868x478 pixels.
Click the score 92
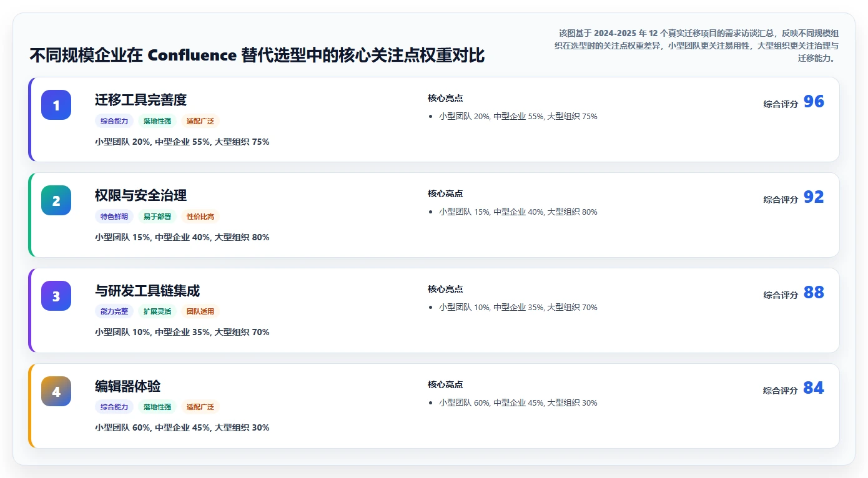[814, 197]
